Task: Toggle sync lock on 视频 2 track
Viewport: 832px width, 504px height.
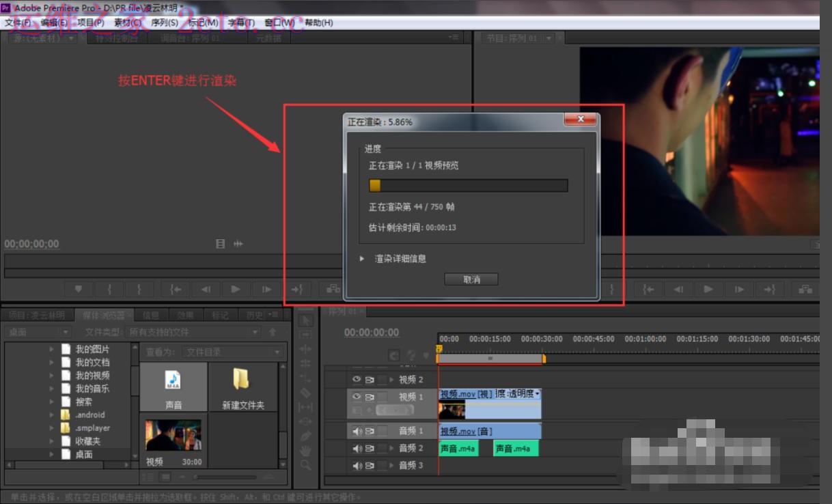Action: coord(370,379)
